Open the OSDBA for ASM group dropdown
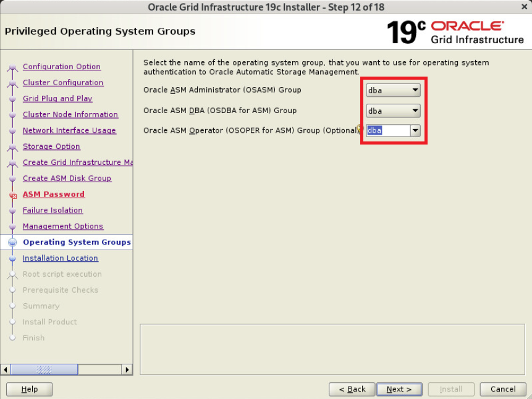Viewport: 532px width, 399px height. coord(393,111)
